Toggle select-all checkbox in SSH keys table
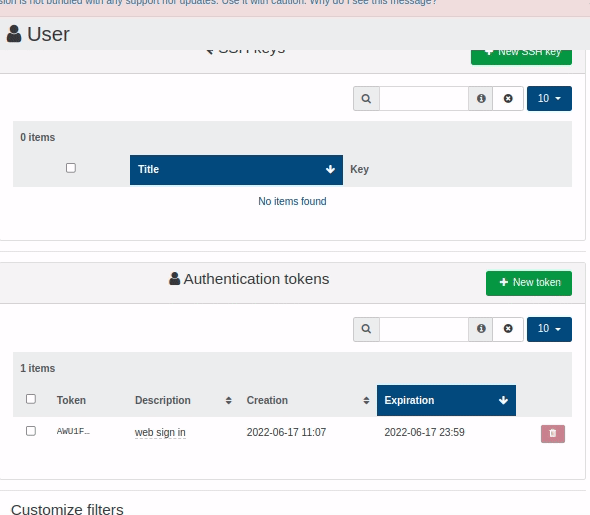The height and width of the screenshot is (515, 590). tap(71, 168)
